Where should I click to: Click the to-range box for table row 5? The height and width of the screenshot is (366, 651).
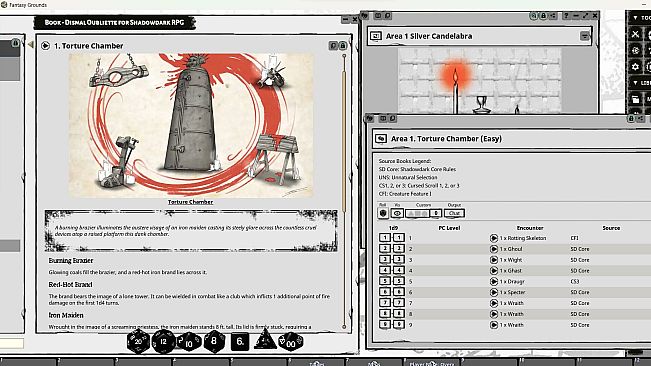coord(399,281)
